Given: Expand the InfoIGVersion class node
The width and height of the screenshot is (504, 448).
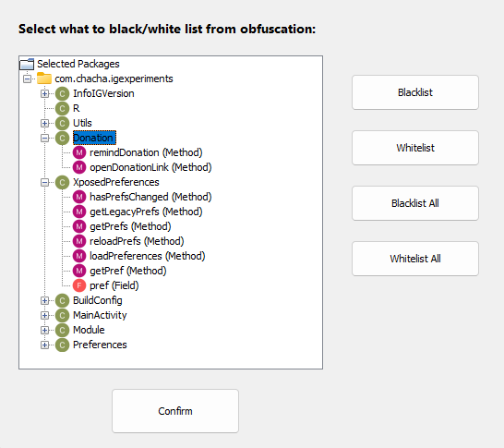Looking at the screenshot, I should coord(44,93).
